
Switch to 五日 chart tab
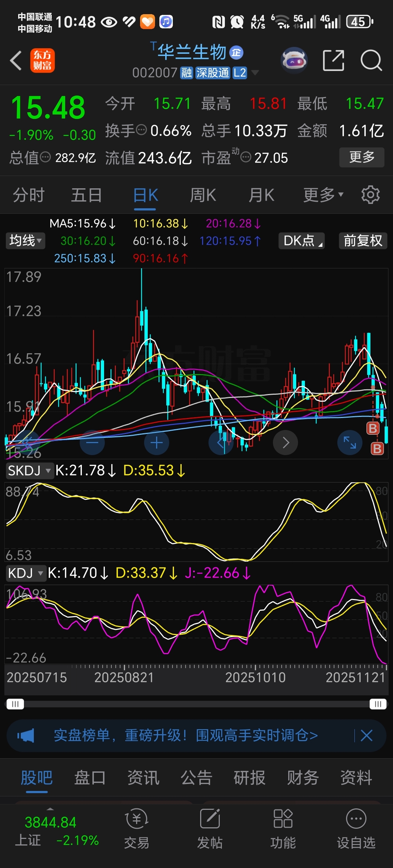[x=87, y=195]
